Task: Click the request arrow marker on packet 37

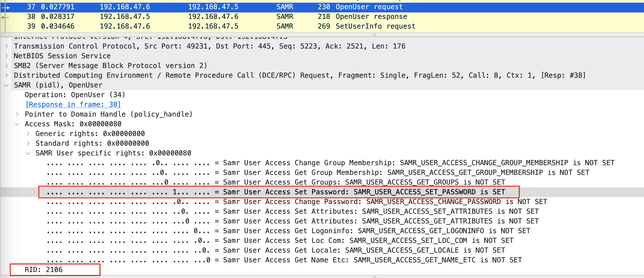Action: point(6,7)
